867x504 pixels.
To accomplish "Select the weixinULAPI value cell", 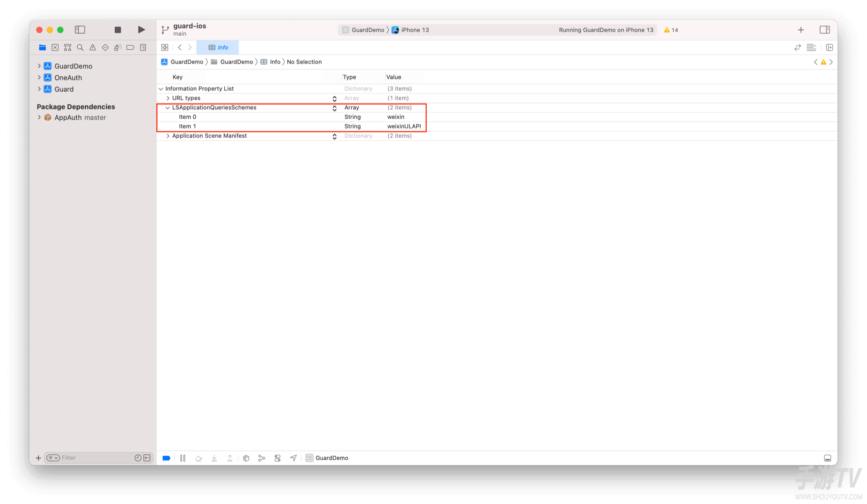I will click(404, 126).
